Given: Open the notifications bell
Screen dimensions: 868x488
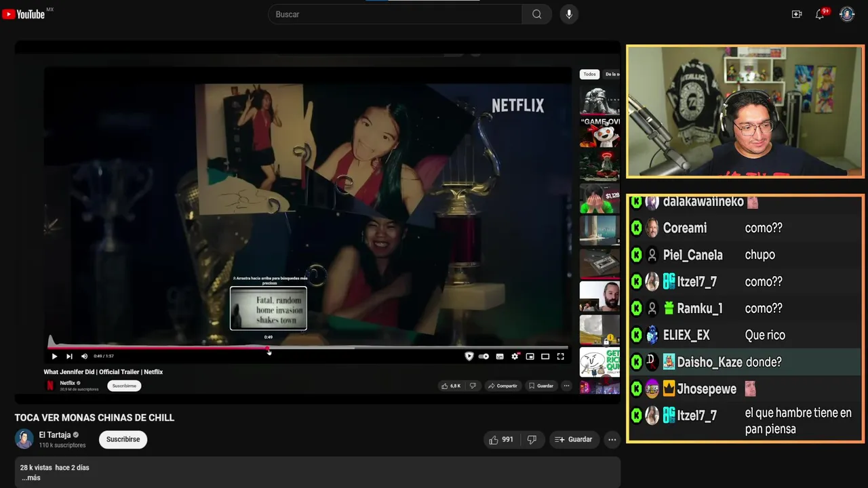Looking at the screenshot, I should (x=820, y=14).
